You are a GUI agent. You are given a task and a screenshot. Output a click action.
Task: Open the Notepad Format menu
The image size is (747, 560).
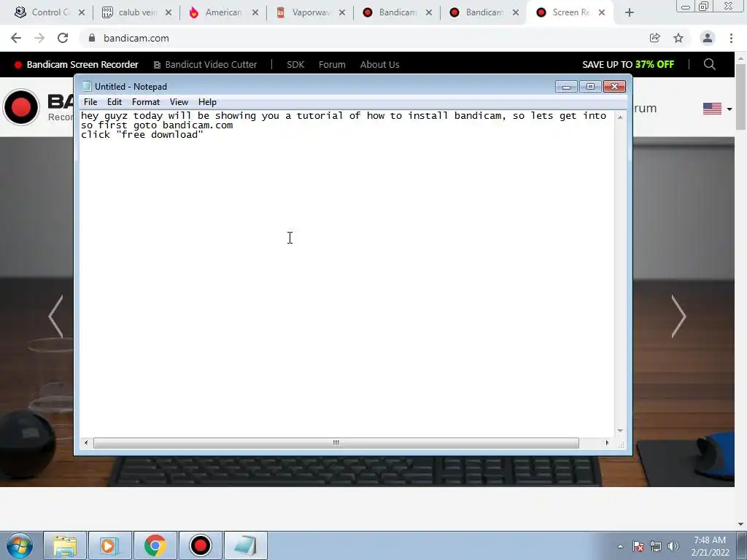(146, 102)
